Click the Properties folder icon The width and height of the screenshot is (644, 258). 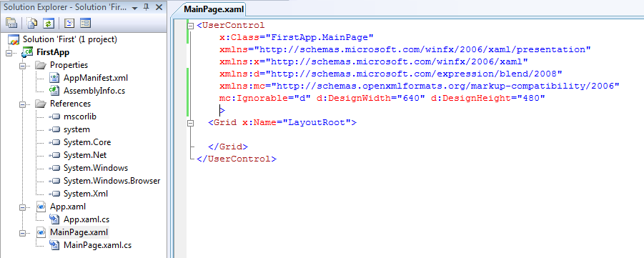[41, 65]
